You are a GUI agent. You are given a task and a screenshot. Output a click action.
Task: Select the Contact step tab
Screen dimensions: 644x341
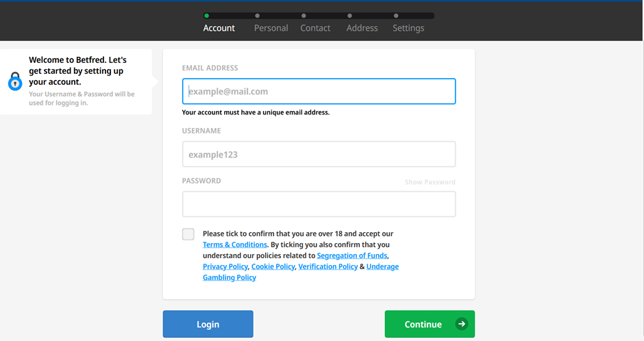tap(315, 28)
